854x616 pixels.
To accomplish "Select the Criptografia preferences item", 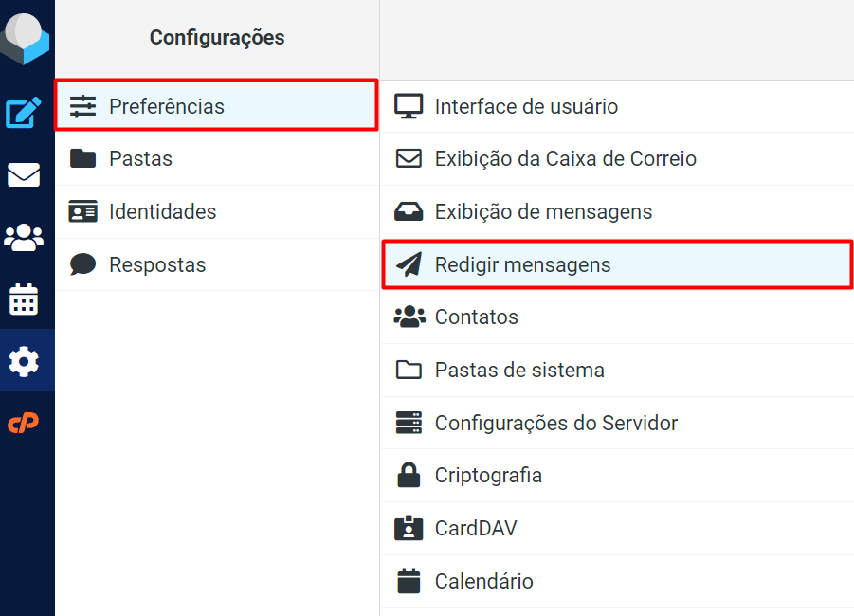I will click(x=488, y=475).
